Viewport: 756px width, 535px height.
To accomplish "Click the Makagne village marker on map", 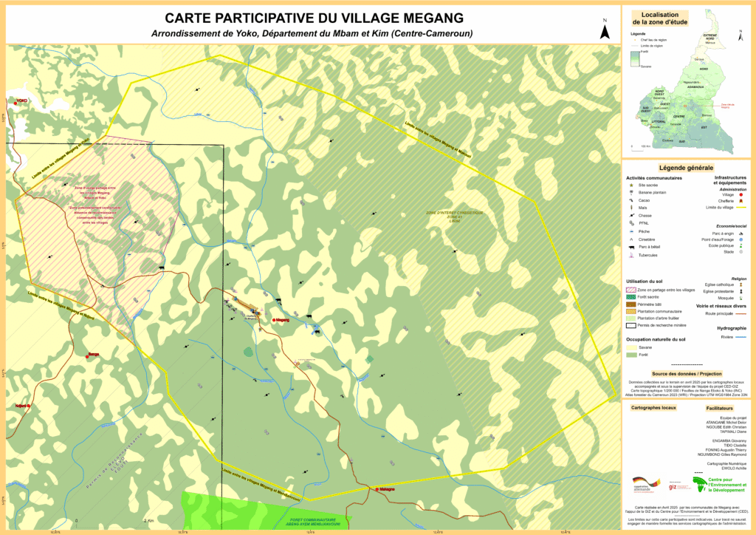I will 377,489.
